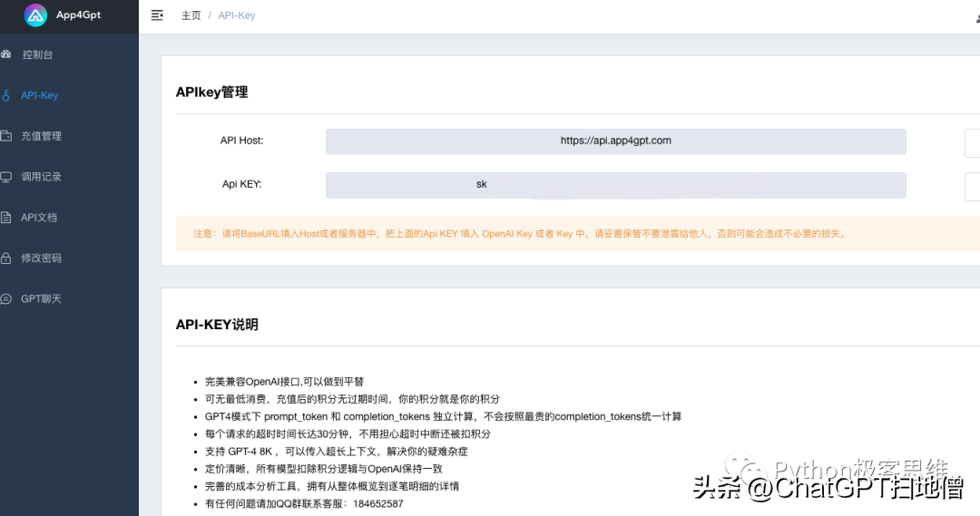Click the API Host field with api.app4gpt.com
Image resolution: width=980 pixels, height=516 pixels.
(x=615, y=141)
